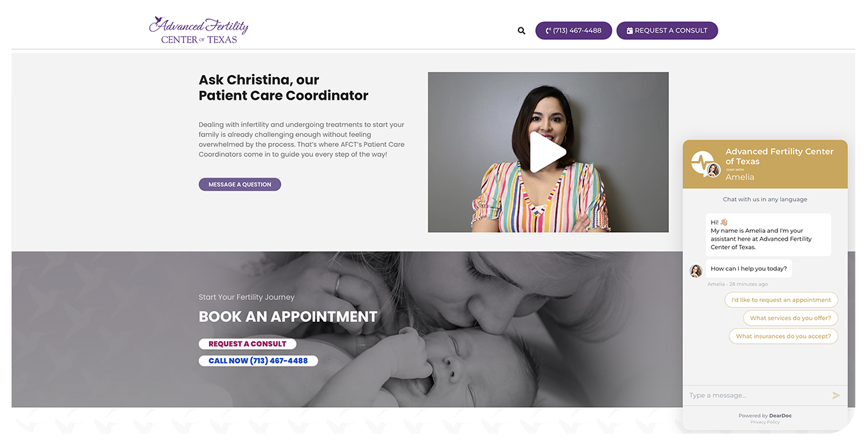Click the Advanced Fertility Center of Texas logo

tap(198, 30)
